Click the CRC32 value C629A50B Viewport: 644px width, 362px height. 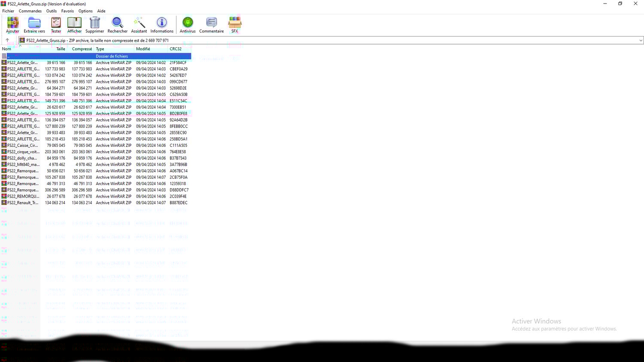pyautogui.click(x=179, y=94)
